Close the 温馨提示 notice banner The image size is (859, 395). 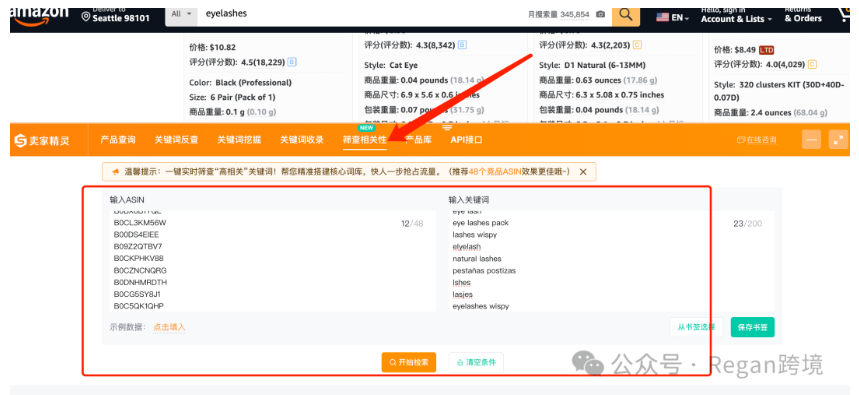[x=583, y=172]
